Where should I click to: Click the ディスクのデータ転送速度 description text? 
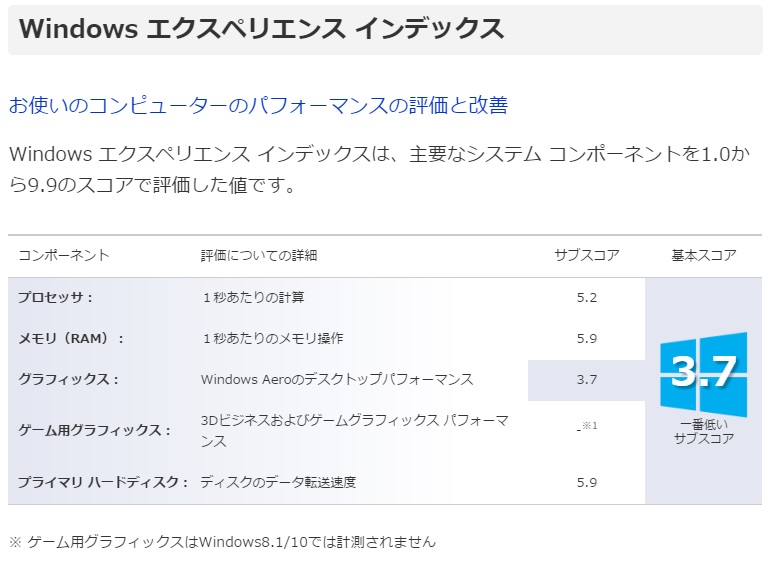coord(278,482)
